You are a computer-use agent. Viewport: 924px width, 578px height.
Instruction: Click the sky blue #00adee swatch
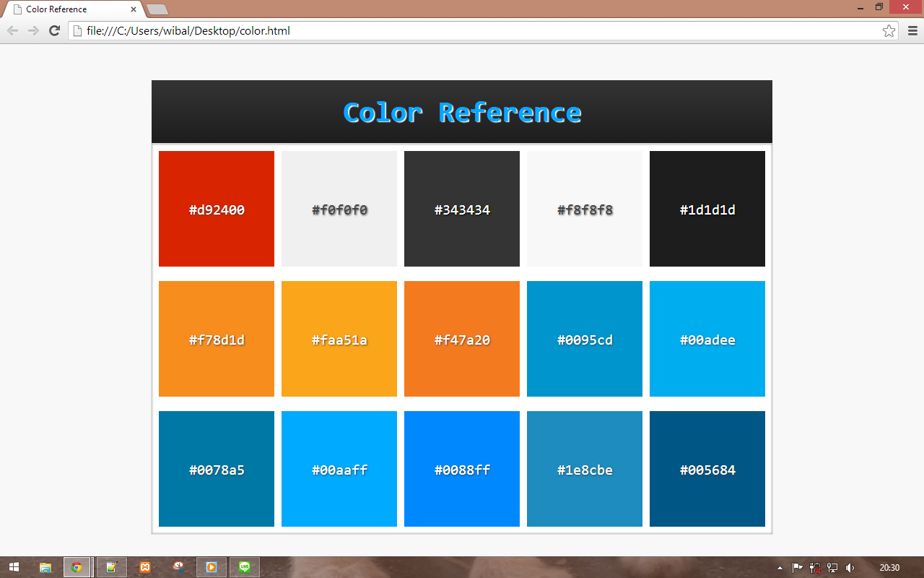tap(707, 339)
